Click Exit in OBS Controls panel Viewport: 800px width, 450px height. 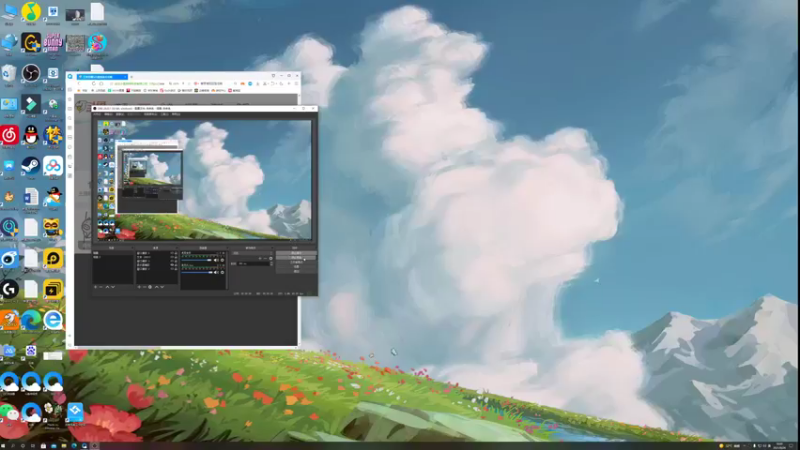coord(296,271)
